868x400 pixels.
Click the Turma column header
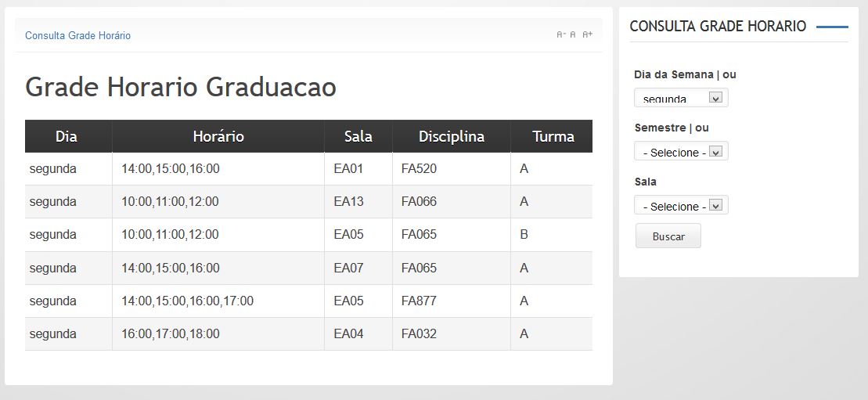point(553,136)
